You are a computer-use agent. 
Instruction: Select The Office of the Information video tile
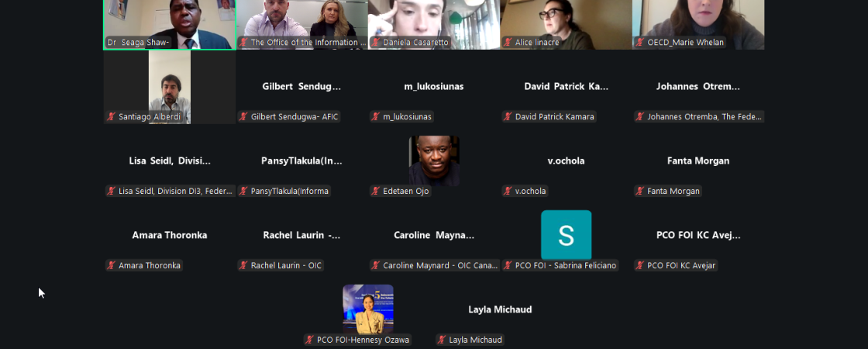point(301,24)
